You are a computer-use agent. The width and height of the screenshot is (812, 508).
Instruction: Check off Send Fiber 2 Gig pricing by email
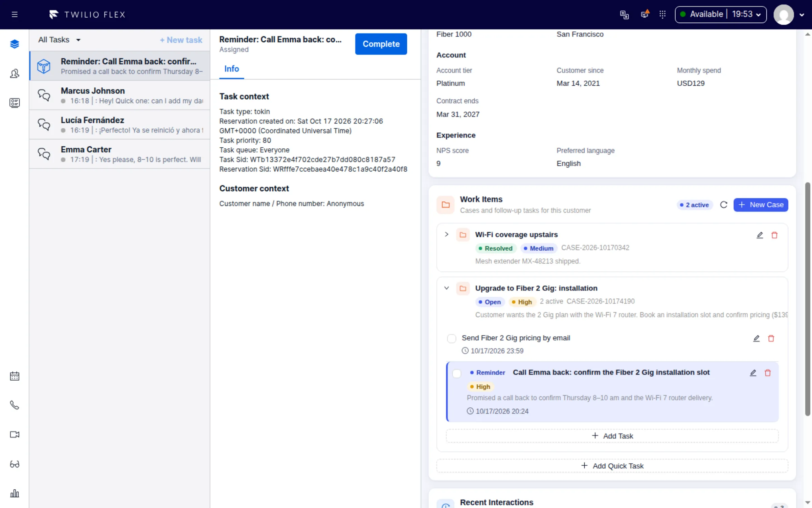(452, 338)
